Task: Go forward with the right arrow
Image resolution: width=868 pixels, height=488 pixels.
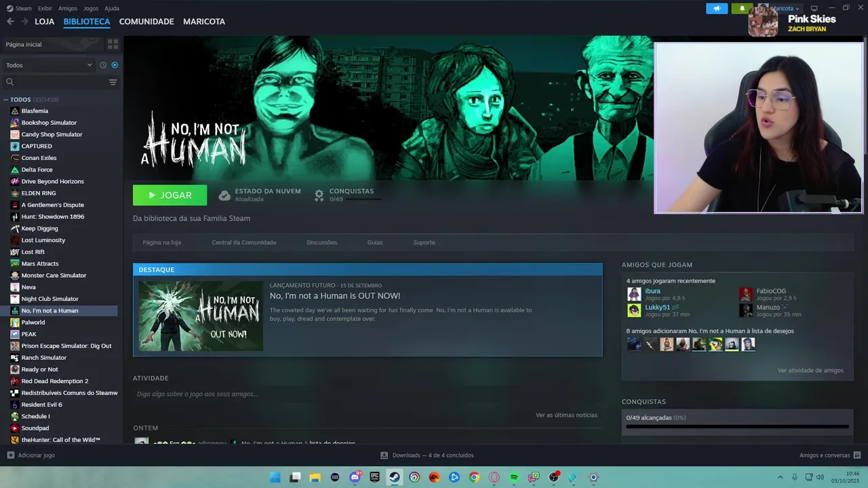Action: point(25,22)
